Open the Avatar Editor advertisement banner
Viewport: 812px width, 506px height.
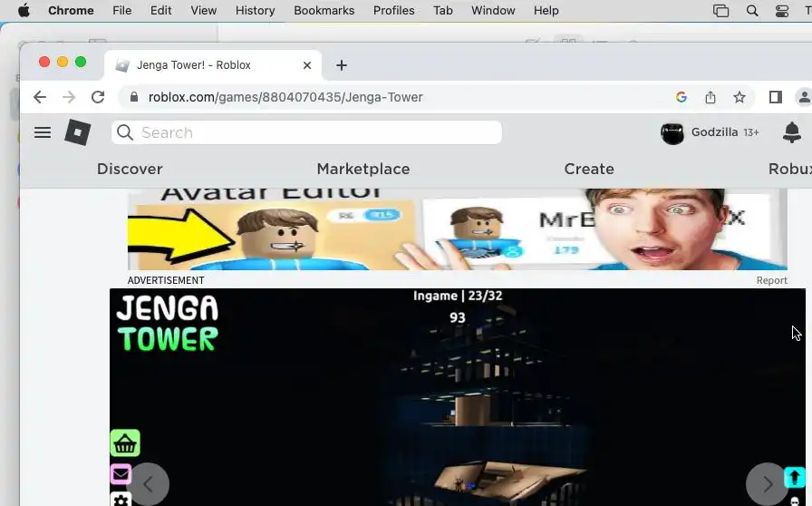[x=458, y=229]
